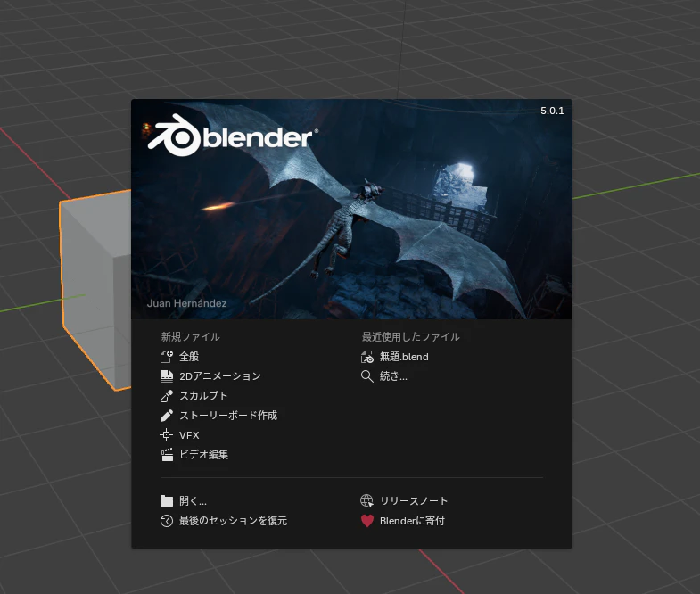Open a file with 開く...
The width and height of the screenshot is (700, 594).
point(193,500)
